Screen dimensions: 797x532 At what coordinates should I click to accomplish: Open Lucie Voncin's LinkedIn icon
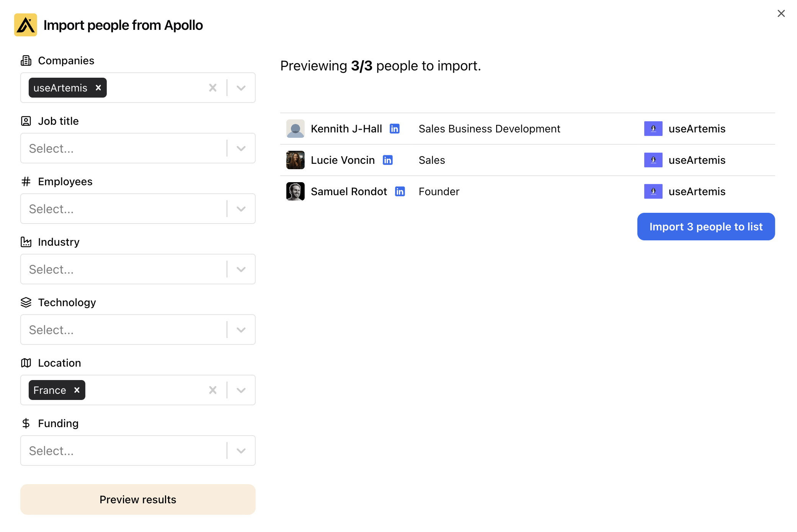(388, 160)
